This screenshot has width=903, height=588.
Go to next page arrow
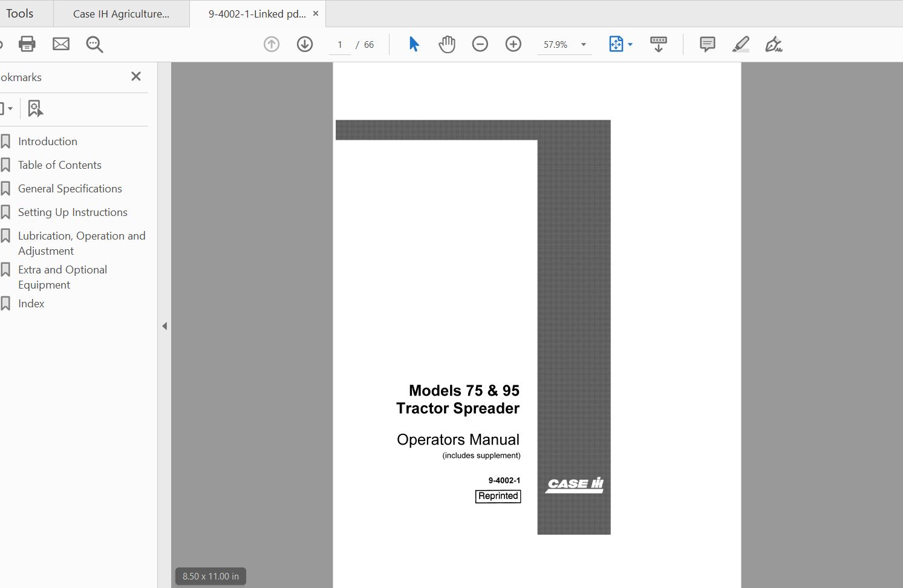click(x=305, y=44)
